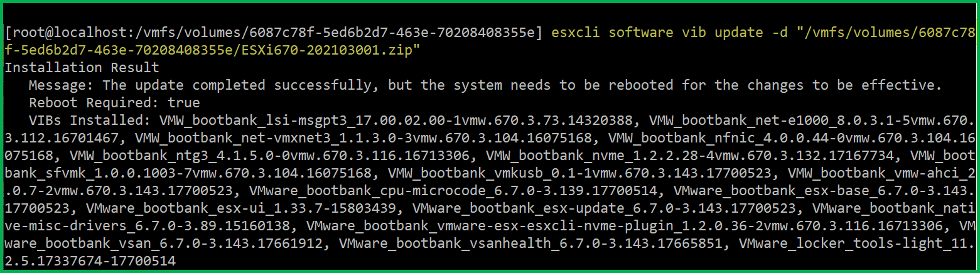The width and height of the screenshot is (980, 273).
Task: Click the VMware_bootbank_vsanhealth entry
Action: 530,242
